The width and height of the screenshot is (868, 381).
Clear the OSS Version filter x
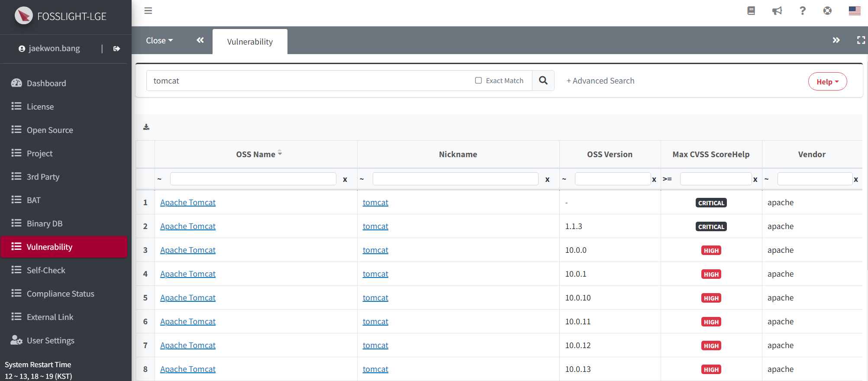click(x=654, y=179)
